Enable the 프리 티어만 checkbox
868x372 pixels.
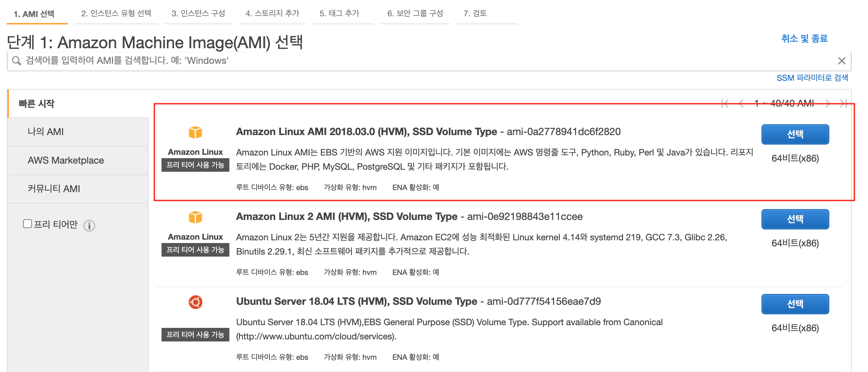[x=27, y=224]
